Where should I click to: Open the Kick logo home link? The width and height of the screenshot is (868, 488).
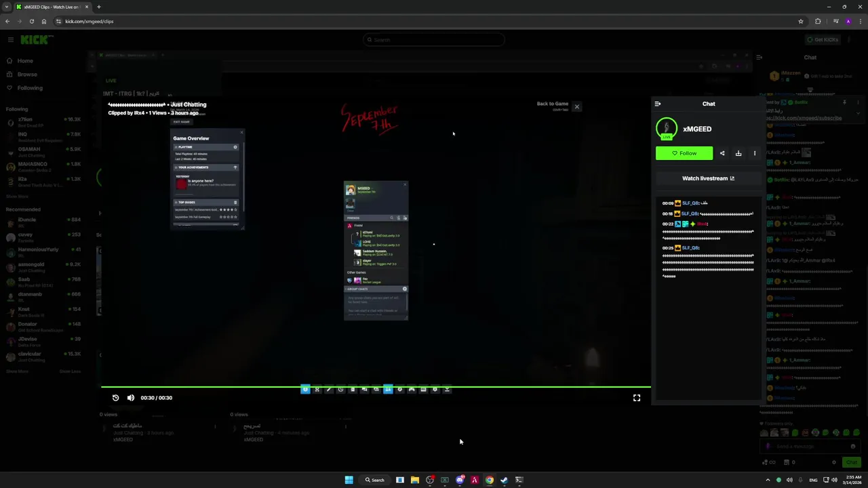35,39
